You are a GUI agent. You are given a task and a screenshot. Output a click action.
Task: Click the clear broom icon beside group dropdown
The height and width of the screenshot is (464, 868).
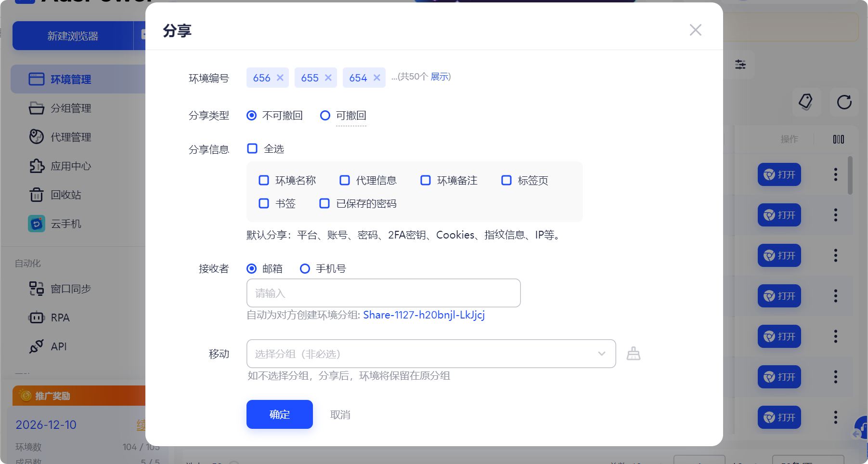[633, 353]
